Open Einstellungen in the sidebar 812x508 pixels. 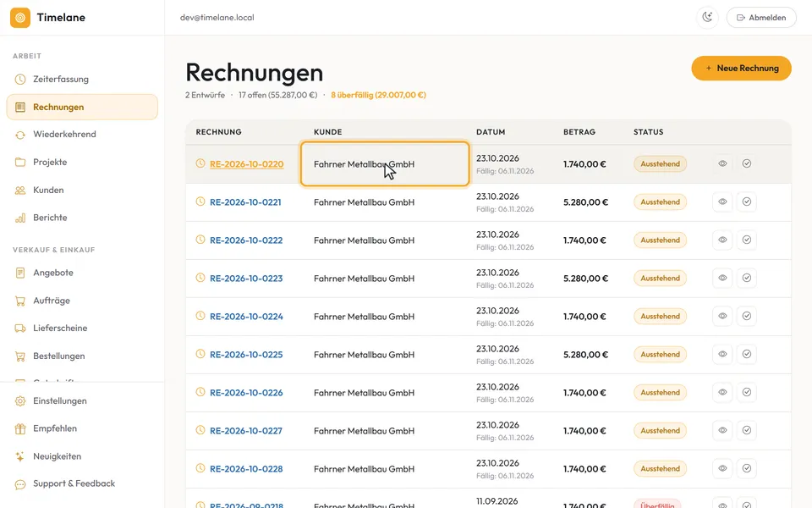coord(82,400)
